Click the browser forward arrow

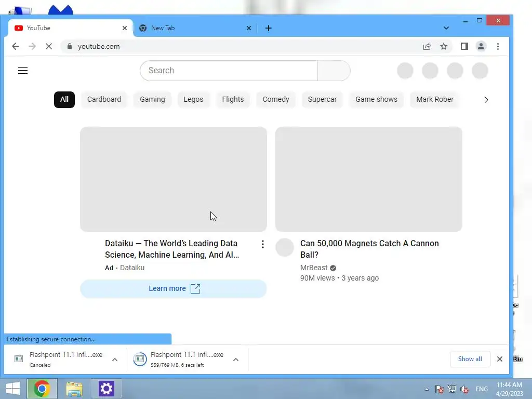coord(32,46)
